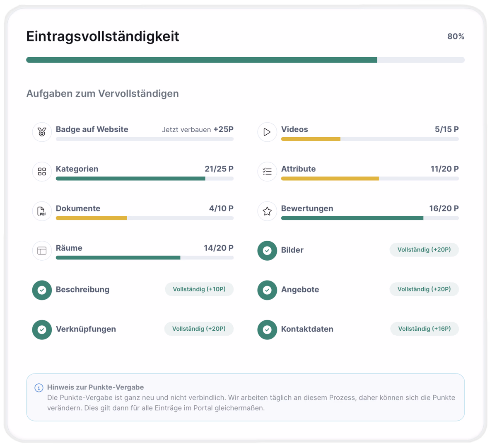Click the Attribute checklist icon
The height and width of the screenshot is (448, 497).
click(267, 172)
